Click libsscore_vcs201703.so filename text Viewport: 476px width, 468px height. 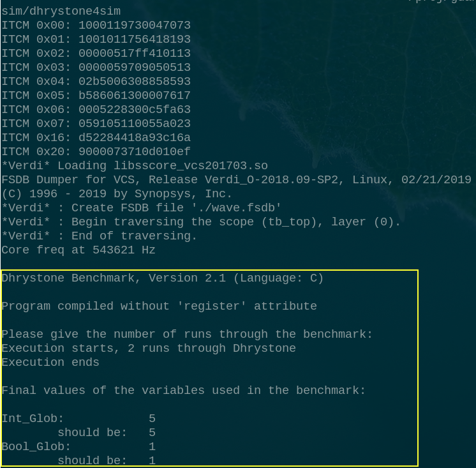pyautogui.click(x=191, y=165)
